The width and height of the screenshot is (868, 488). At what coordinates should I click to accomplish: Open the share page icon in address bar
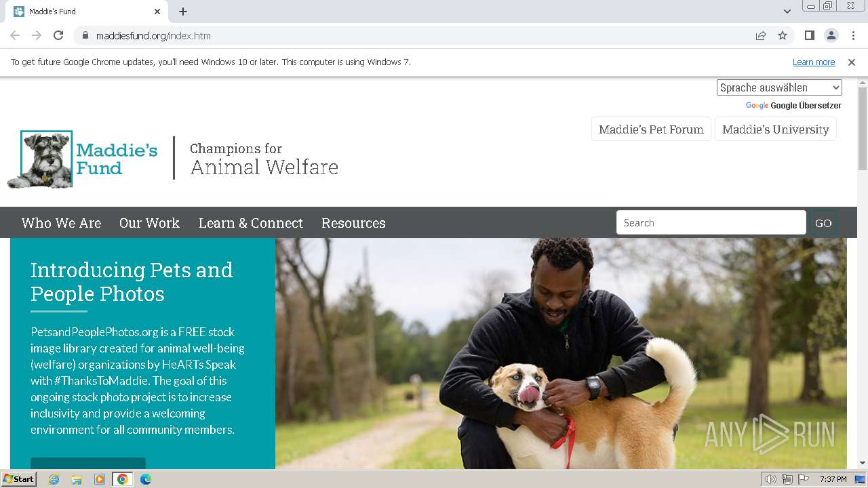761,35
